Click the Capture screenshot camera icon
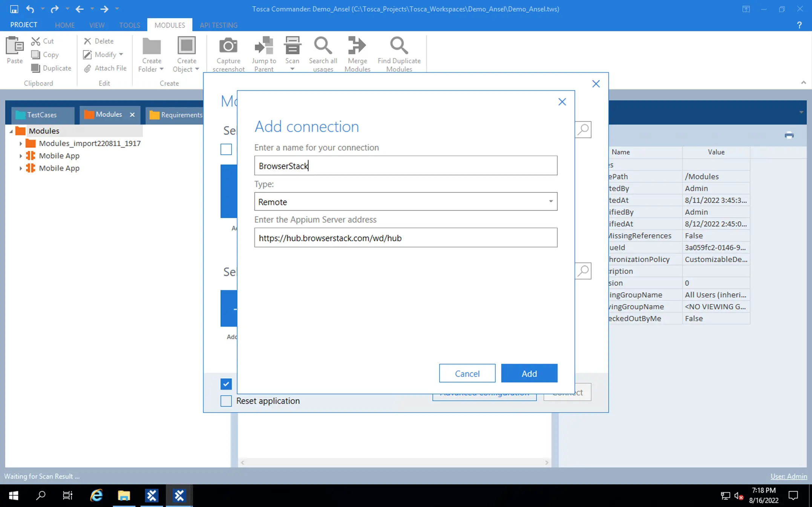812x507 pixels. pos(228,46)
